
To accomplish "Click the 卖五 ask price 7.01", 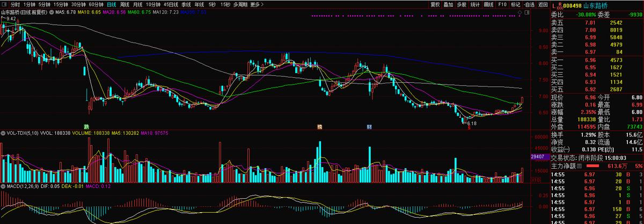I will tap(590, 23).
